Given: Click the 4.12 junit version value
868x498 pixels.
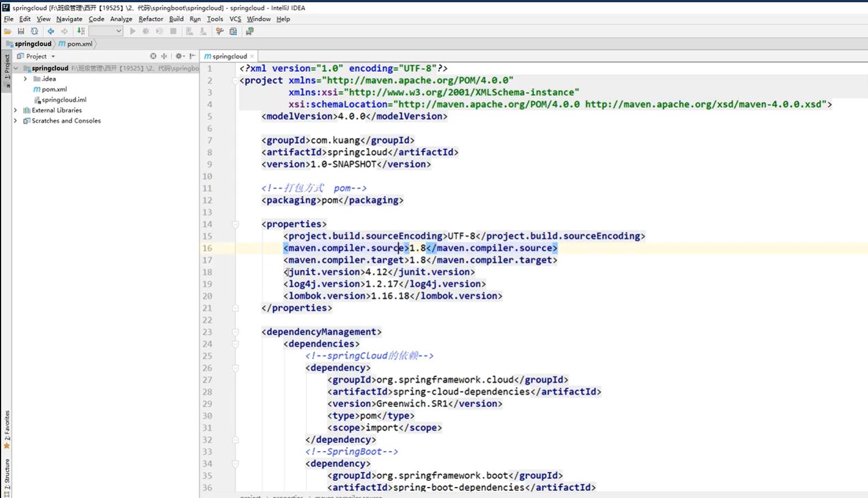Looking at the screenshot, I should tap(376, 272).
